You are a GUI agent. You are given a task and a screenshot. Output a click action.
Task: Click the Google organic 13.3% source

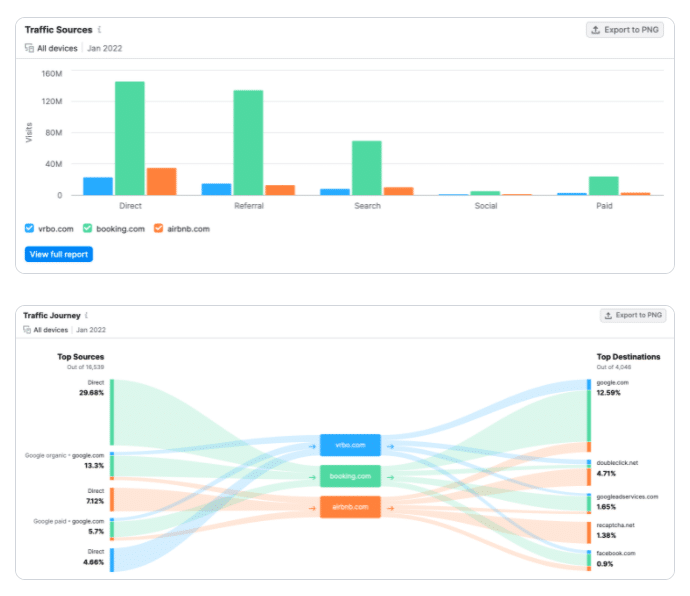[65, 460]
